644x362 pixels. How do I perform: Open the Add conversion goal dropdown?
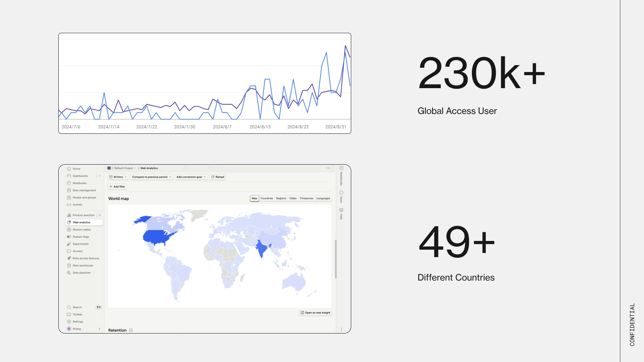(191, 177)
